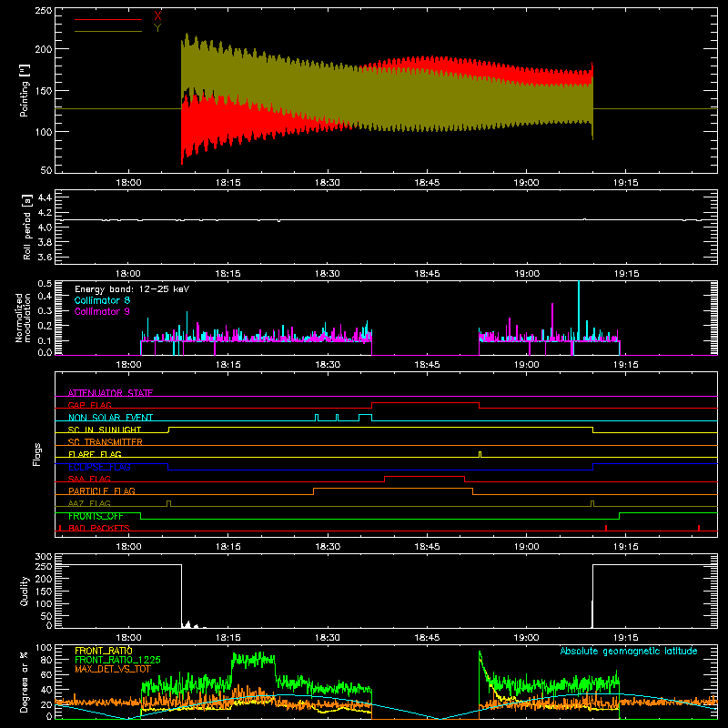Click the 'Collimator 9' legend label
The width and height of the screenshot is (728, 728).
[102, 311]
